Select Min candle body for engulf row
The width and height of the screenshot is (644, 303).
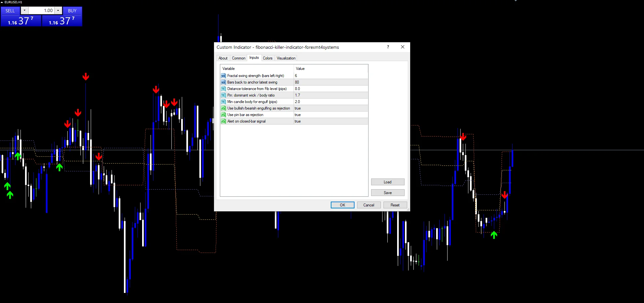(252, 102)
